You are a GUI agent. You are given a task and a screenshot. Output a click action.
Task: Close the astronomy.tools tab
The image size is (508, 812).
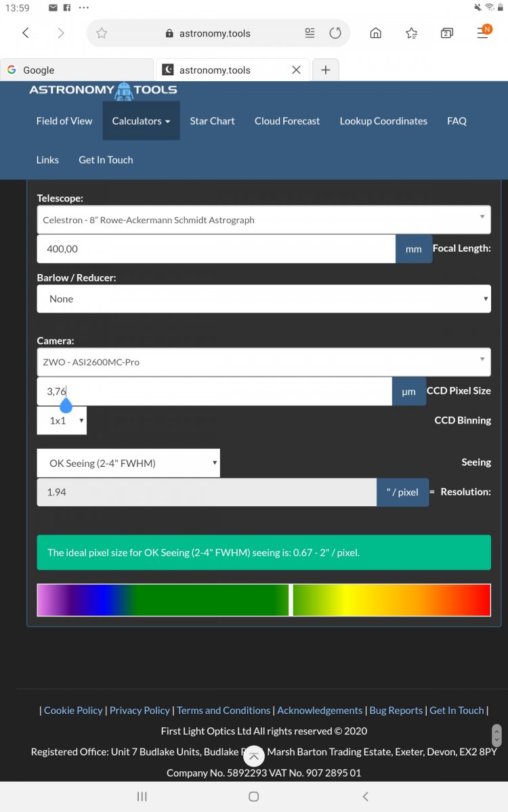296,70
